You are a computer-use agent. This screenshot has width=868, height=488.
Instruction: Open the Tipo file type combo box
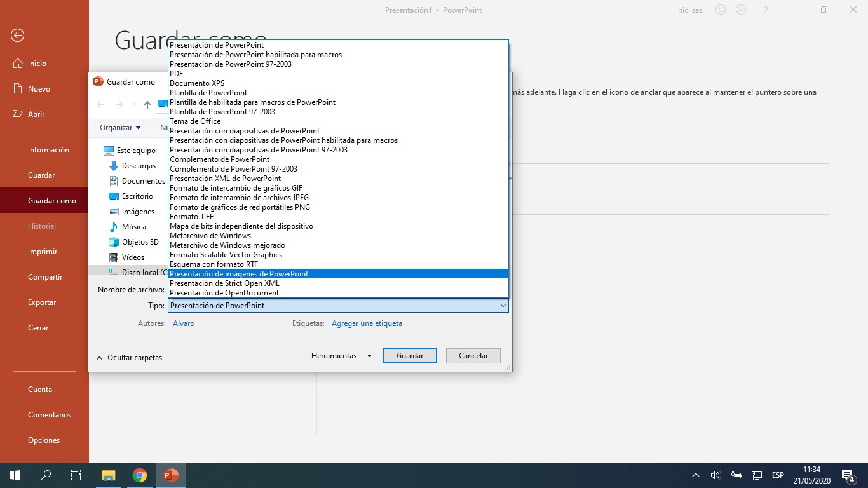pos(338,306)
